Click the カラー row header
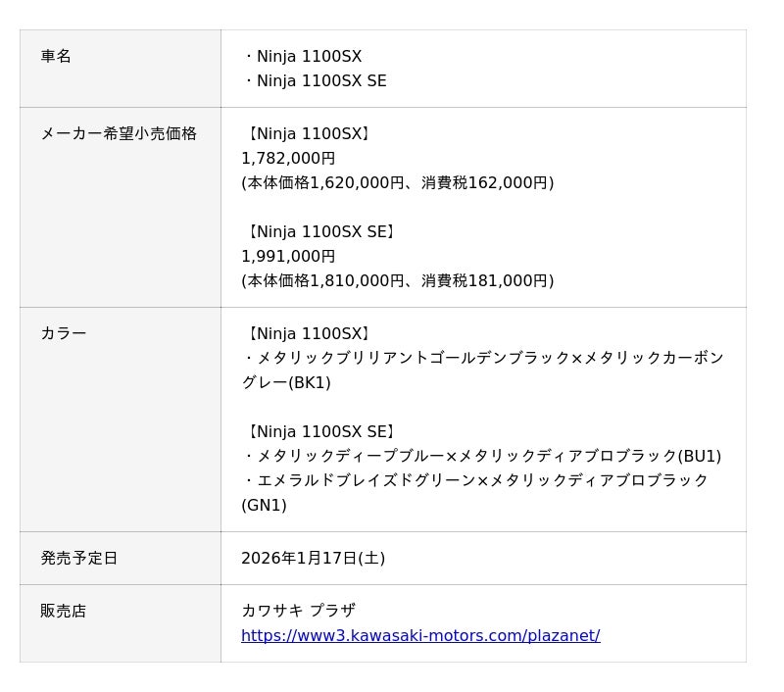This screenshot has height=692, width=784. (64, 334)
